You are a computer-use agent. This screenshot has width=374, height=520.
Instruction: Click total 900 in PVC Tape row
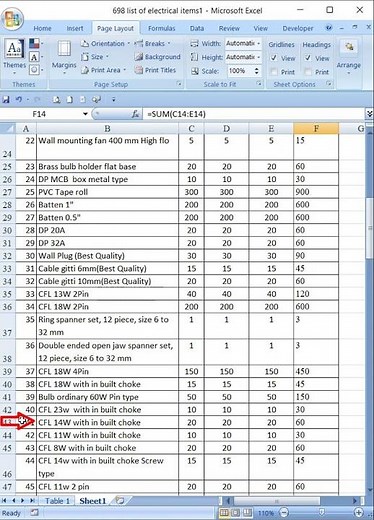click(x=316, y=192)
